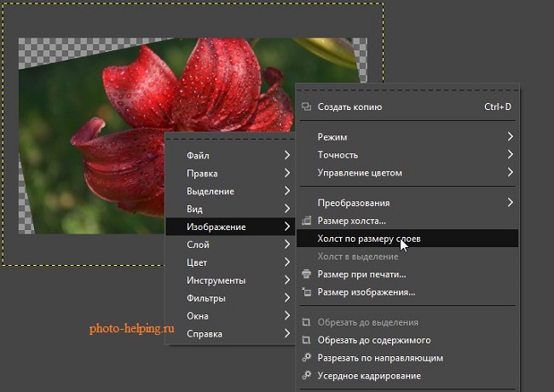Choose Размер изображения…
Viewport: 554px width, 392px height.
[407, 292]
